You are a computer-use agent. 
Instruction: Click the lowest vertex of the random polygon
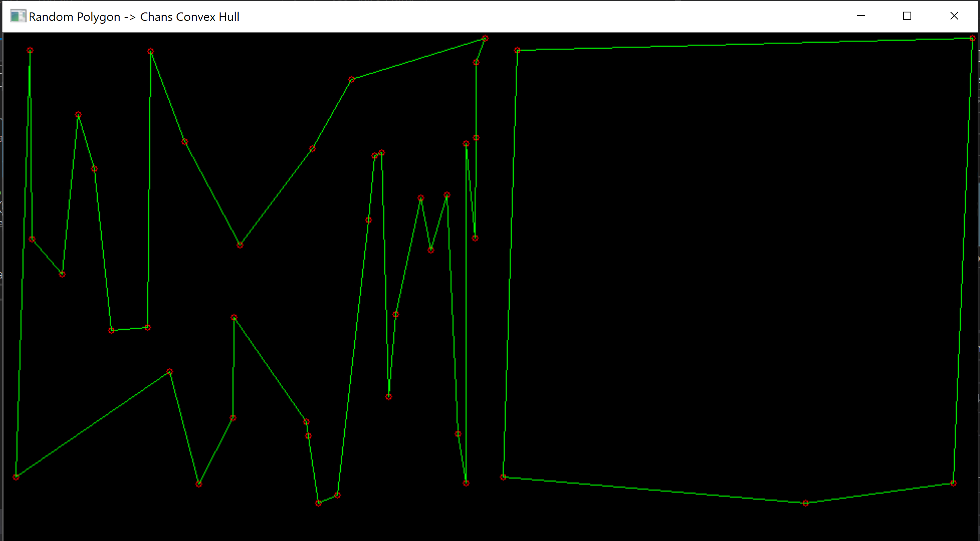pyautogui.click(x=318, y=503)
